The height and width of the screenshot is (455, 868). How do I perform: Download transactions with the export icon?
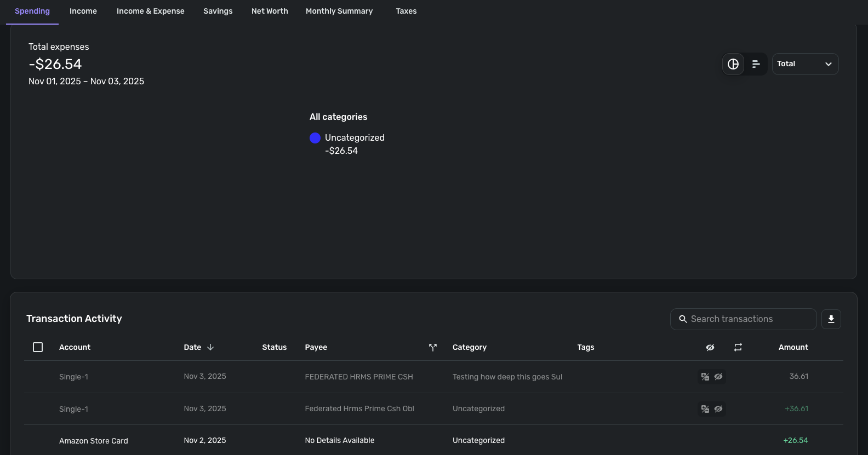(x=831, y=319)
